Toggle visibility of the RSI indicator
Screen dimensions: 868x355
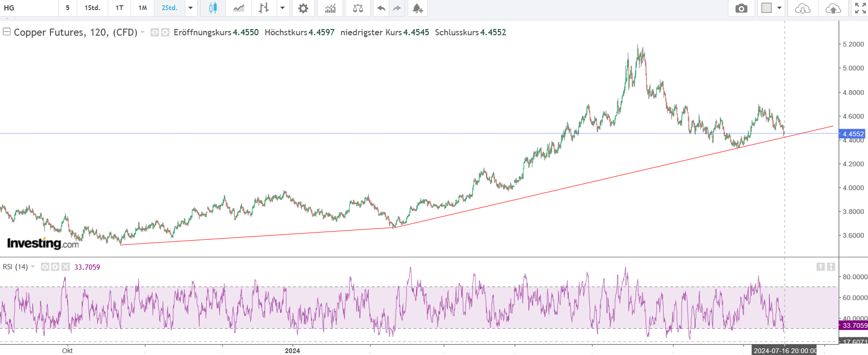(x=45, y=267)
